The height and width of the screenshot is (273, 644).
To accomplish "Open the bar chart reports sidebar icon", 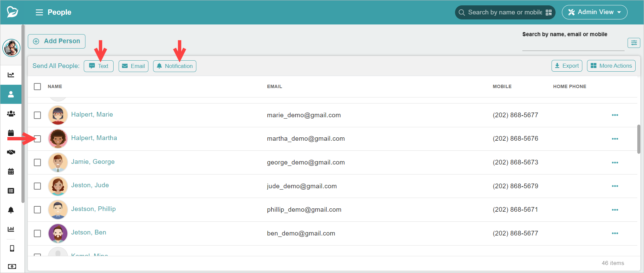I will click(11, 229).
